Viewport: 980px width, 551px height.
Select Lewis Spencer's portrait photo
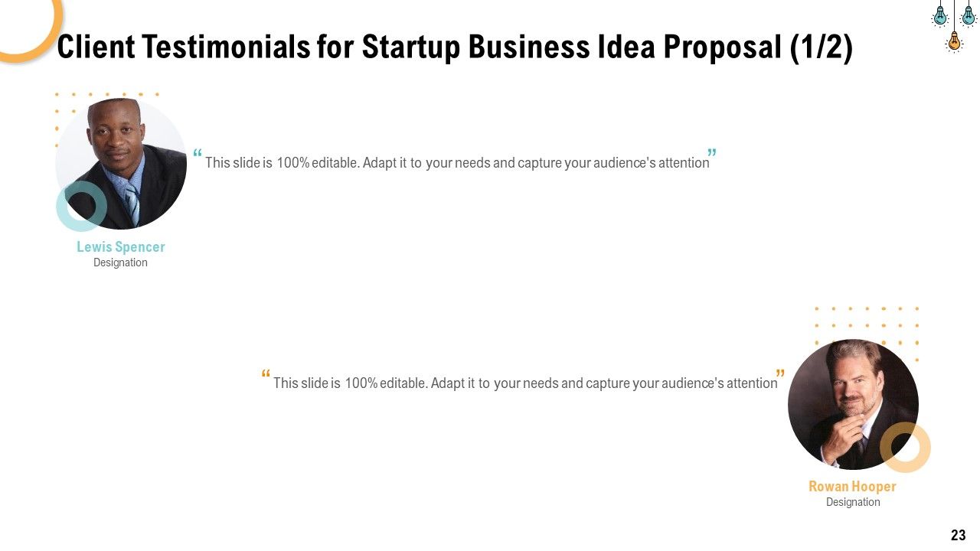point(121,164)
